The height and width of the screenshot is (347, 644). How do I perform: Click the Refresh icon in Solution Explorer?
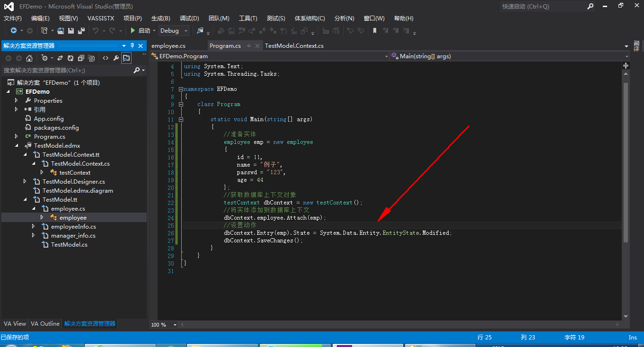(71, 58)
